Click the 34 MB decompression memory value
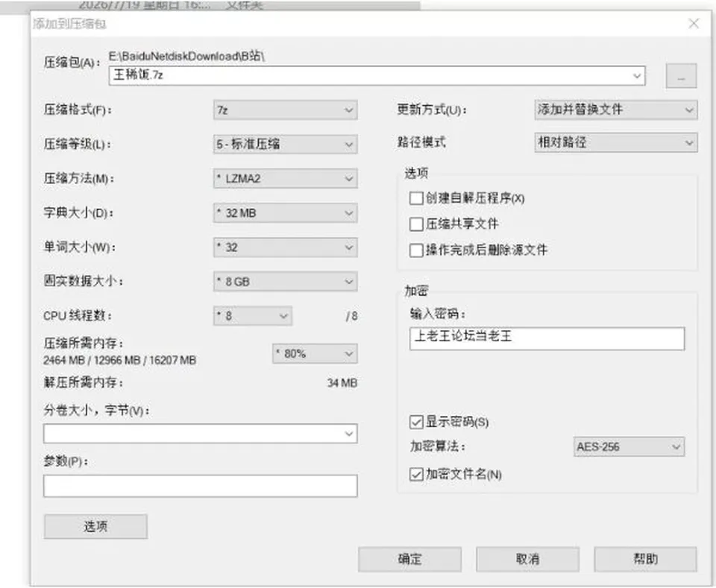This screenshot has width=716, height=588. tap(342, 383)
